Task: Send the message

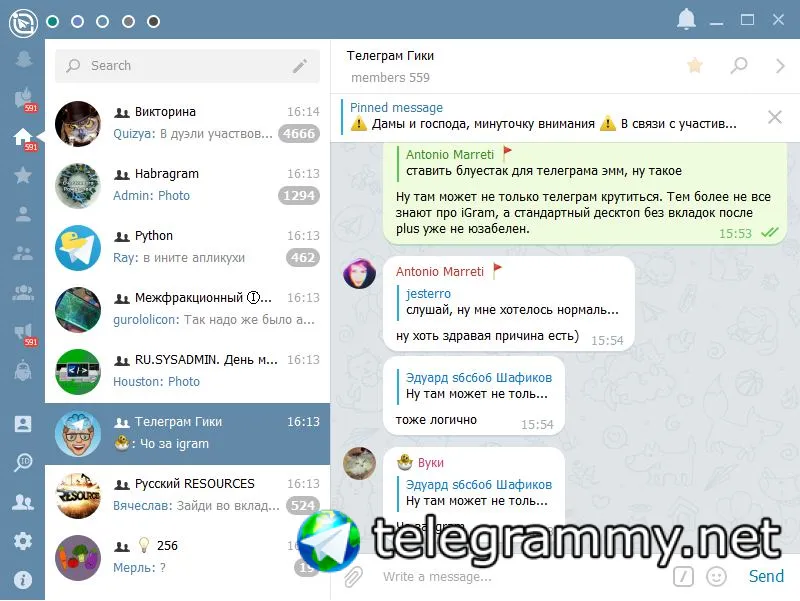Action: point(766,577)
